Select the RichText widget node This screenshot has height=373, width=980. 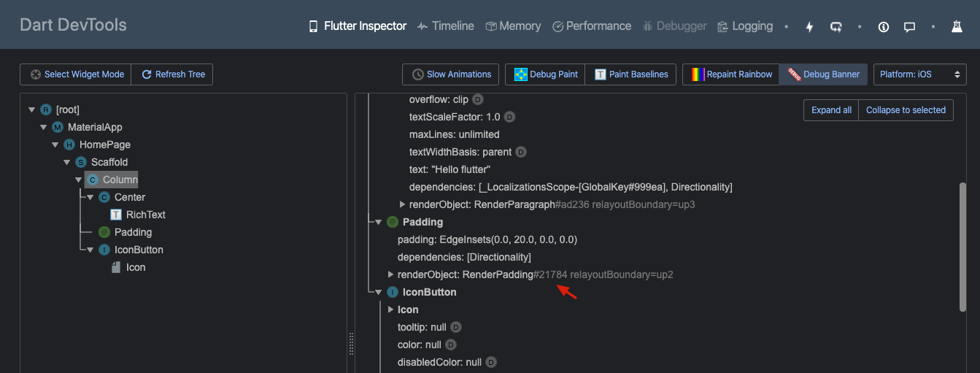click(x=145, y=215)
